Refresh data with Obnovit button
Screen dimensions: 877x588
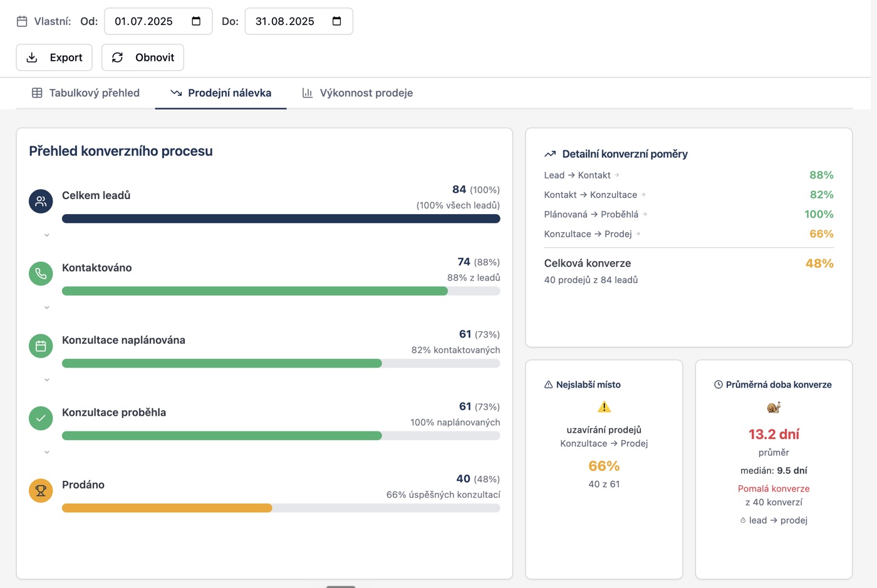click(143, 58)
